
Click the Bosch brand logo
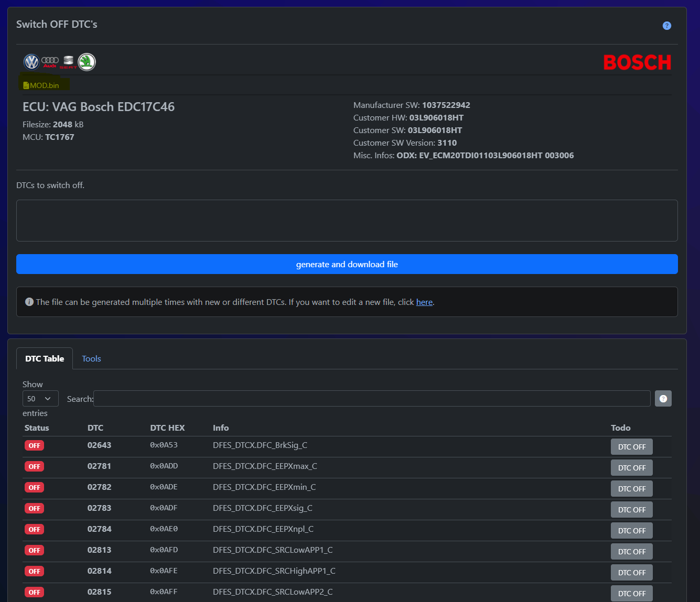(637, 62)
